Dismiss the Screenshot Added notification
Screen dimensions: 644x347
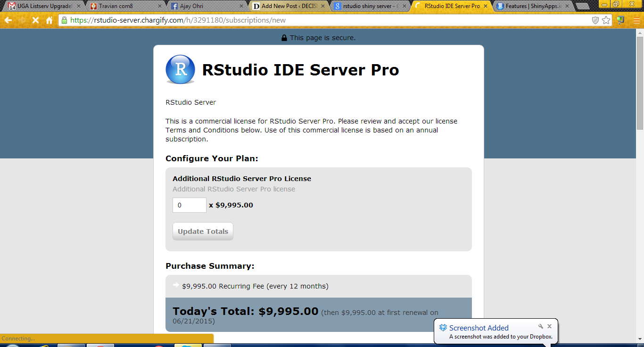[x=549, y=326]
